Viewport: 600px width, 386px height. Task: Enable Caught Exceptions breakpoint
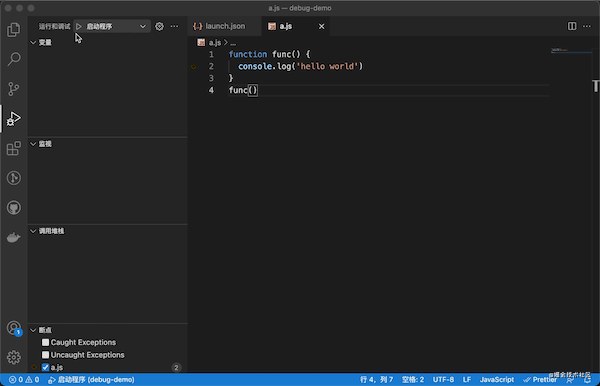pyautogui.click(x=46, y=342)
